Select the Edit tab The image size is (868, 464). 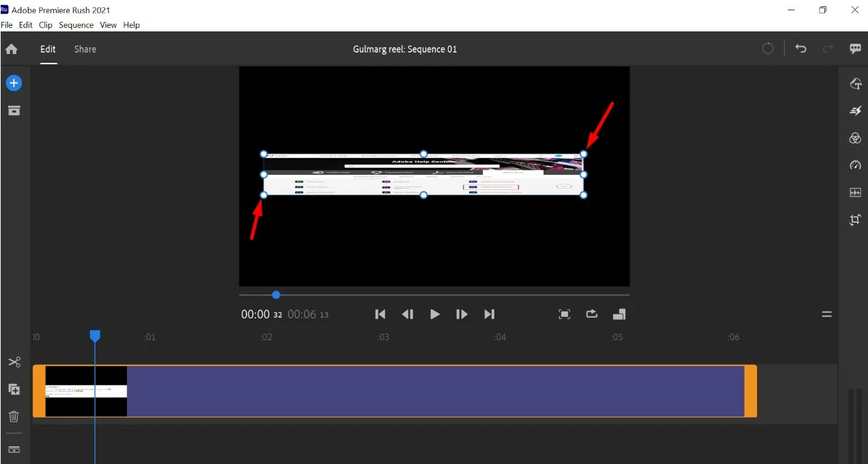(48, 49)
